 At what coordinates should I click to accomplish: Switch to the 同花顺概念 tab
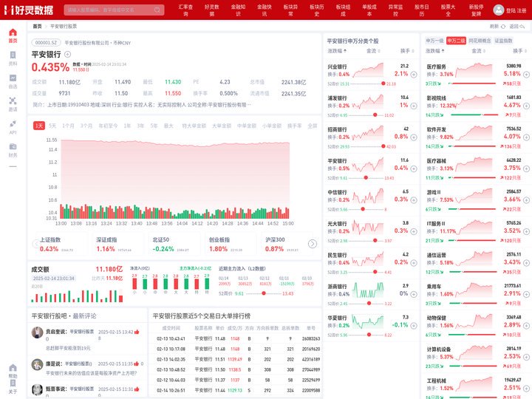pyautogui.click(x=480, y=41)
